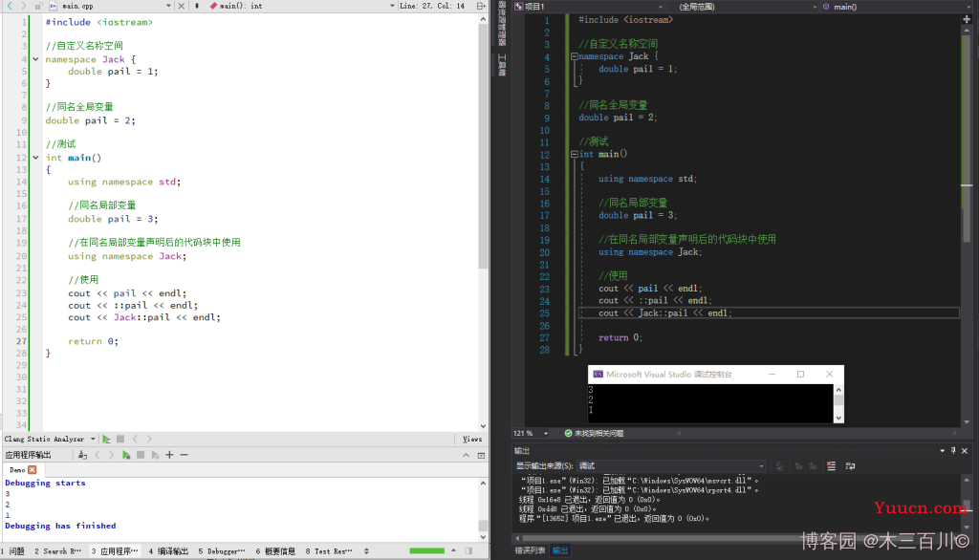This screenshot has height=560, width=979.
Task: Collapse int main() outlining box in Visual Studio
Action: 575,154
